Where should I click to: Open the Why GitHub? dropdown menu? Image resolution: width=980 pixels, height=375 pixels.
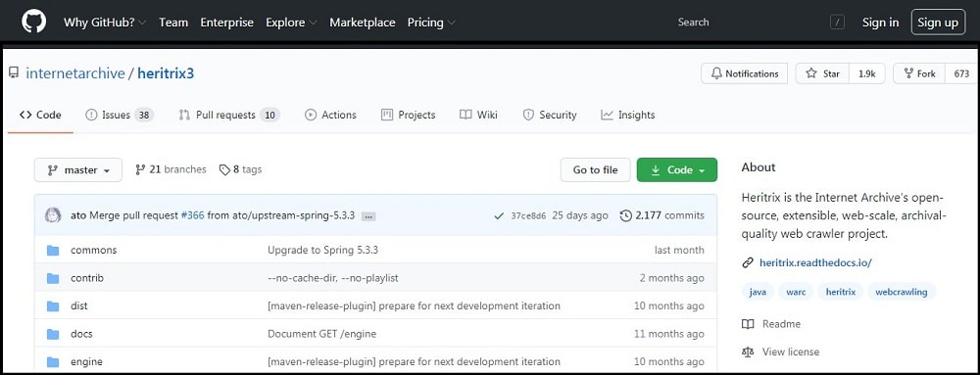(x=105, y=23)
